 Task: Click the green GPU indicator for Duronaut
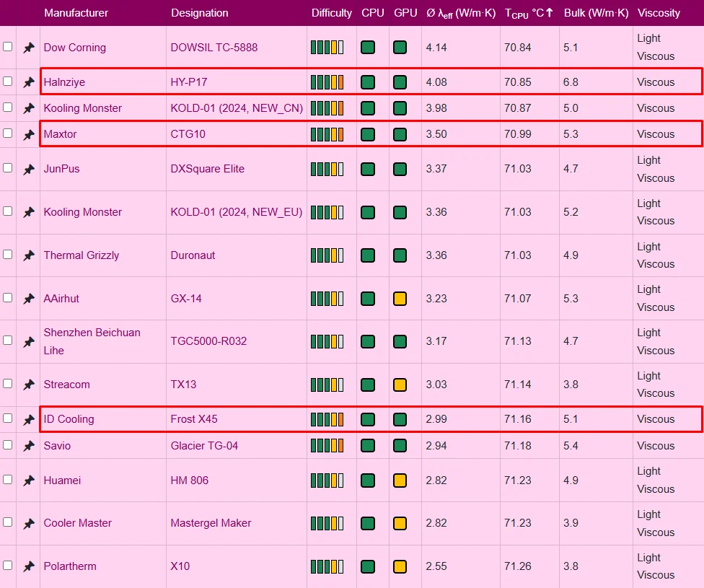pos(400,255)
